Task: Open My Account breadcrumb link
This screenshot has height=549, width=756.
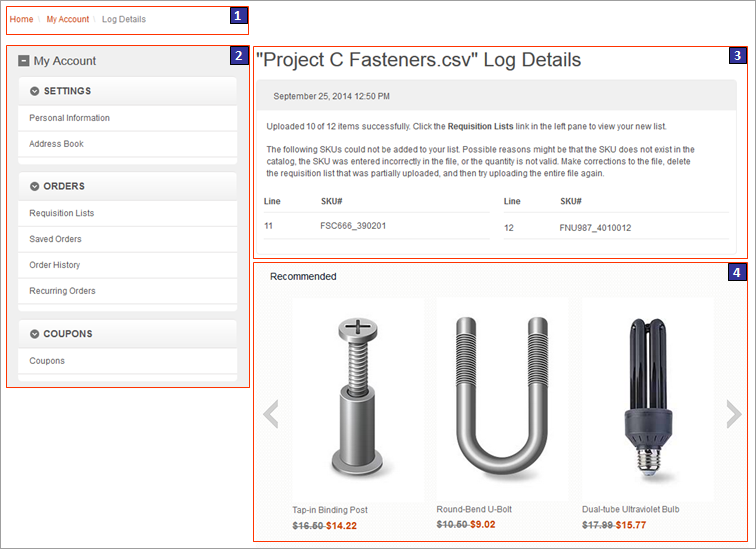Action: 67,19
